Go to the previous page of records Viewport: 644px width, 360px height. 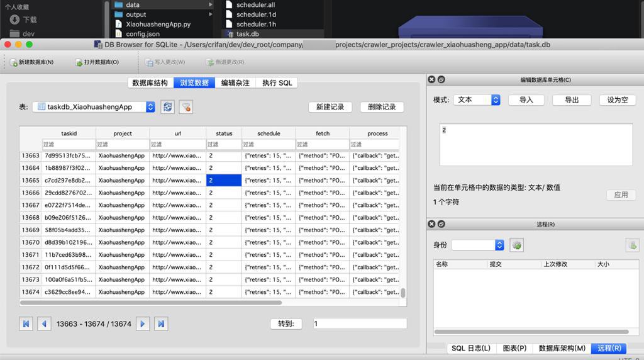pos(44,324)
